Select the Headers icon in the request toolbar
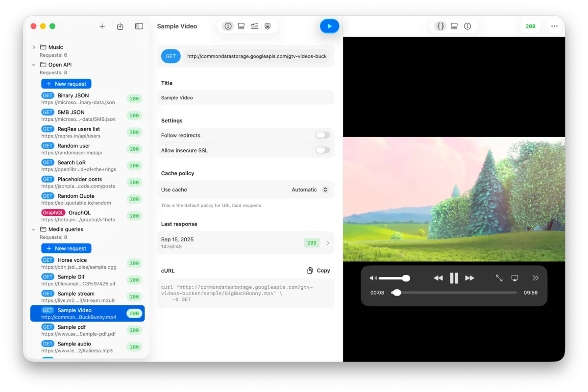The image size is (588, 392). coord(241,26)
